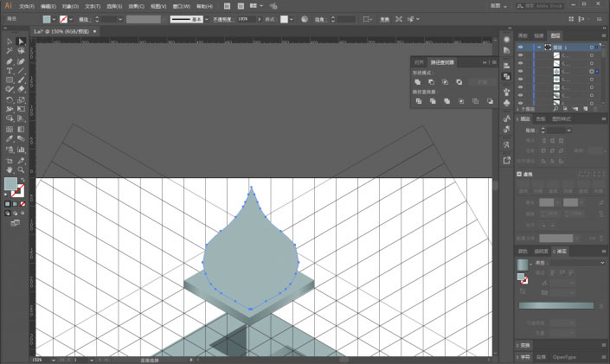Select the Pen tool
The height and width of the screenshot is (364, 610).
click(x=10, y=61)
